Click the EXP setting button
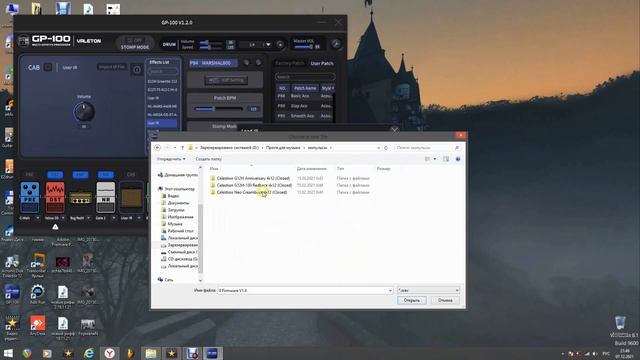The image size is (640, 360). [x=226, y=80]
